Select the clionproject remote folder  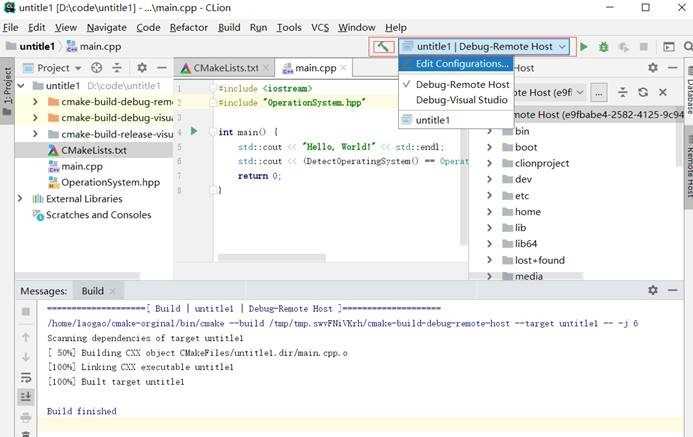(536, 163)
